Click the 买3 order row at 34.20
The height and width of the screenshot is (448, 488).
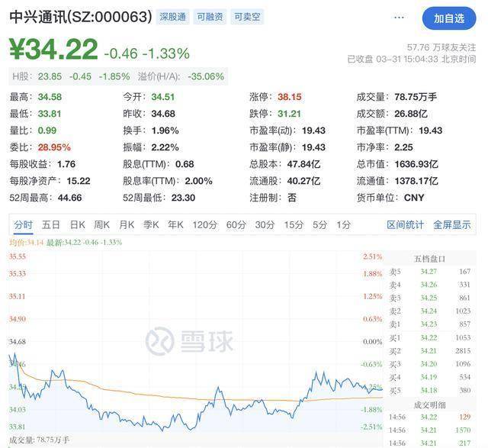click(429, 364)
